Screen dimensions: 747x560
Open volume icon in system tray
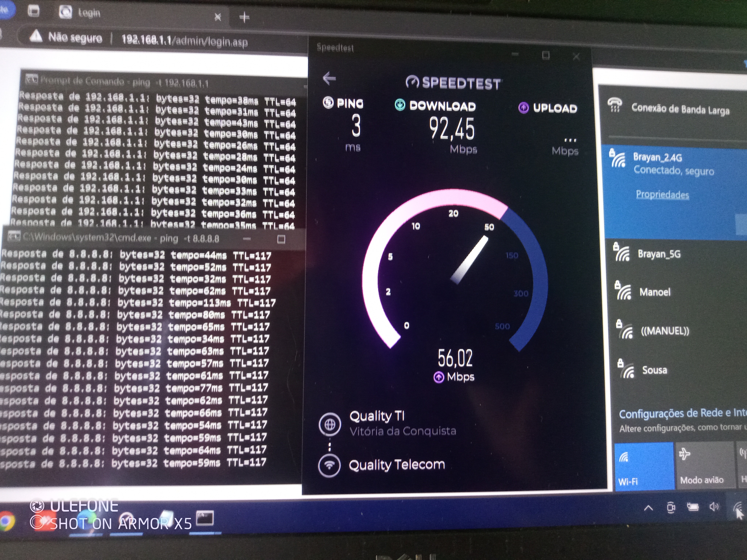tap(714, 507)
